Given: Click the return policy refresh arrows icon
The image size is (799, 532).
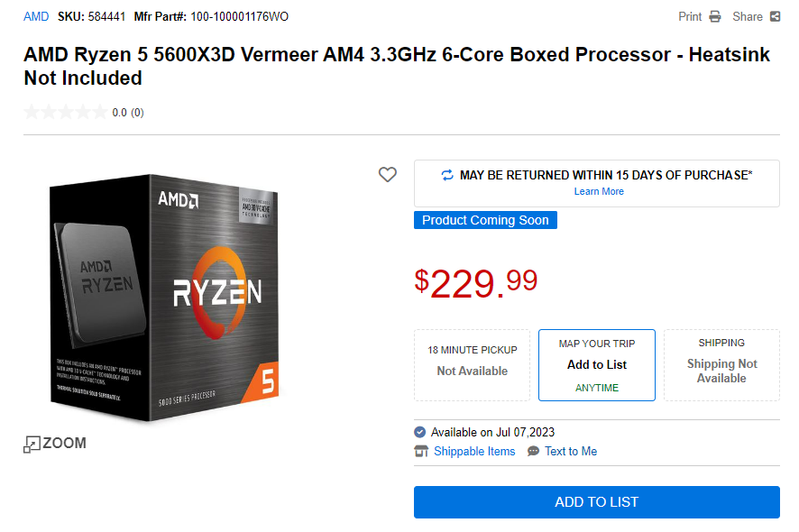Looking at the screenshot, I should tap(447, 175).
